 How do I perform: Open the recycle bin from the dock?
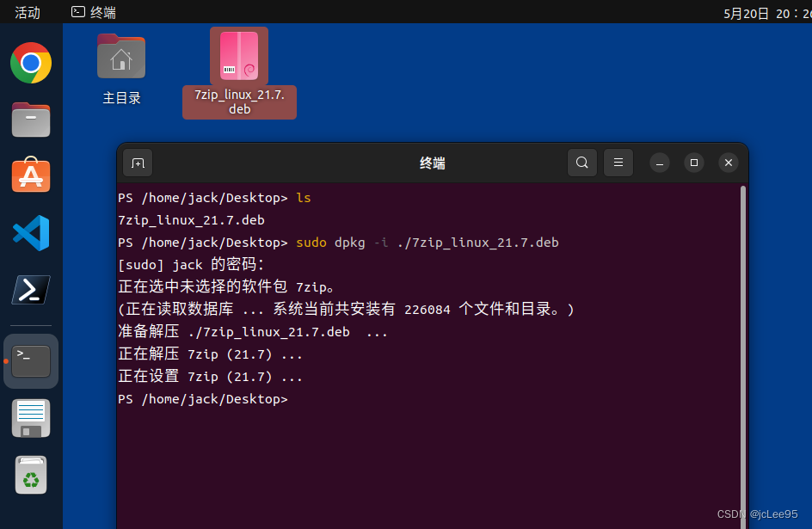pos(31,475)
